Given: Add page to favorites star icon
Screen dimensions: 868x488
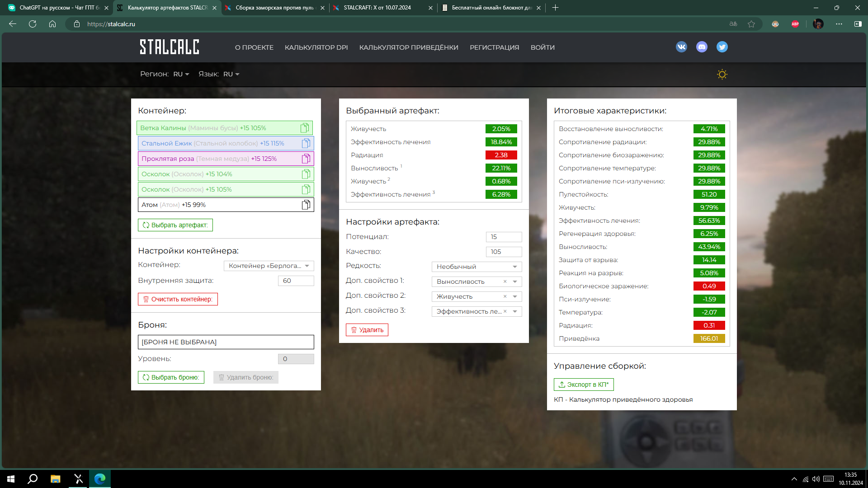Looking at the screenshot, I should (x=751, y=24).
